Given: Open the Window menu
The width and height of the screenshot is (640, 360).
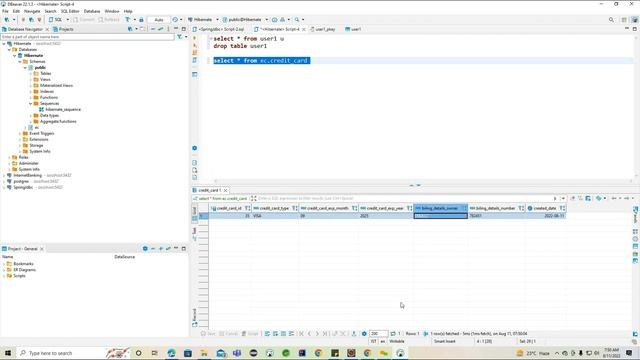Looking at the screenshot, I should pyautogui.click(x=112, y=11).
